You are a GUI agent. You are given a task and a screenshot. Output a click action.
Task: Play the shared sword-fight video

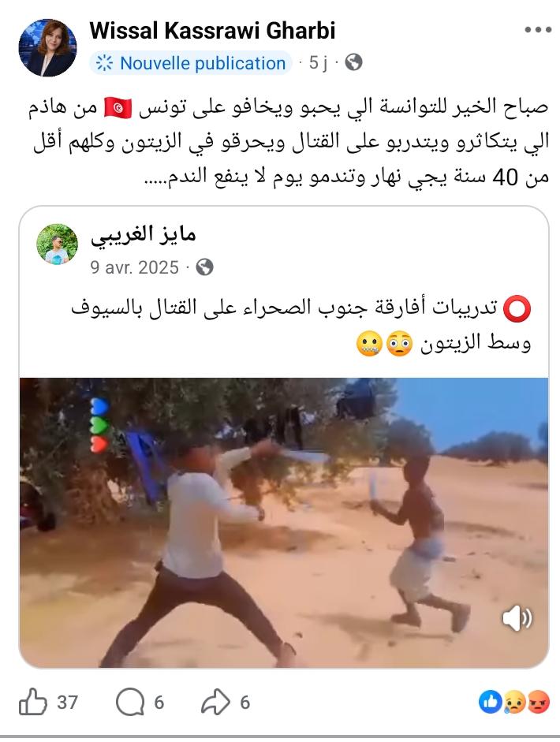point(284,523)
